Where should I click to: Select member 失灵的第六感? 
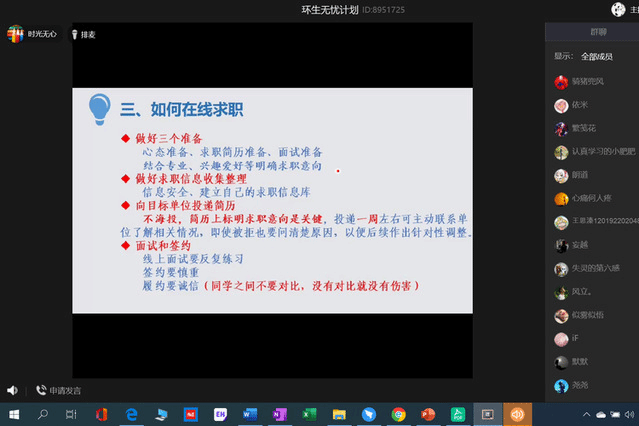[x=598, y=269]
